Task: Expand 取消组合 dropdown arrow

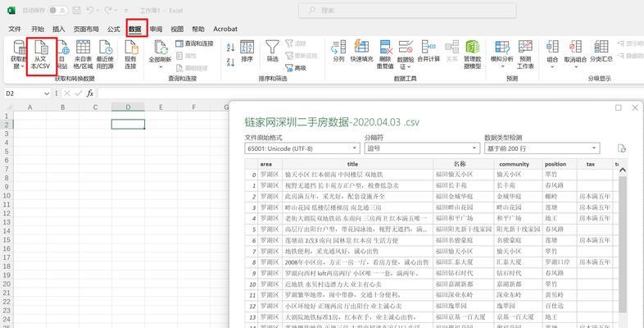Action: [x=575, y=66]
